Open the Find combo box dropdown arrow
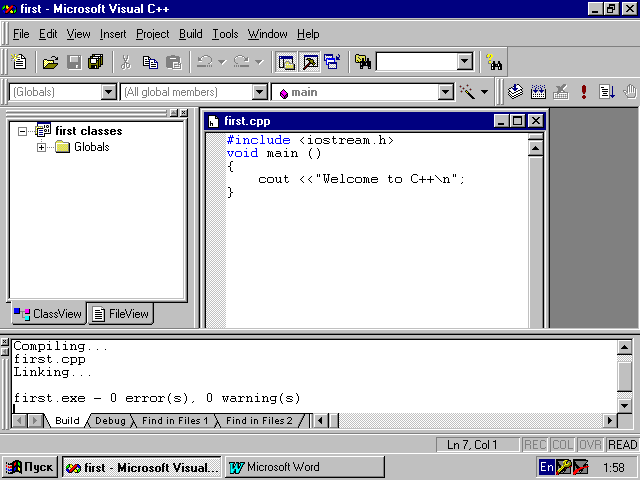The image size is (640, 480). click(464, 62)
